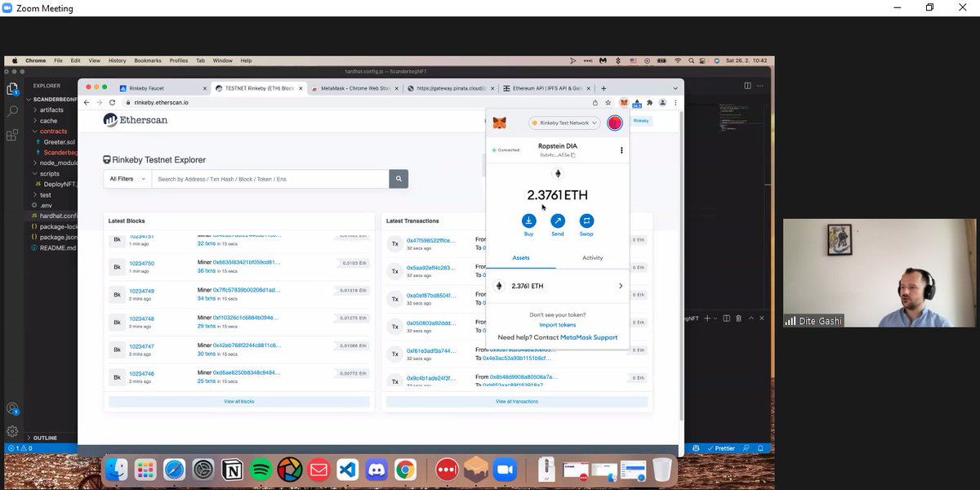Open the Profiles menu in menu bar
The height and width of the screenshot is (490, 980).
point(179,60)
